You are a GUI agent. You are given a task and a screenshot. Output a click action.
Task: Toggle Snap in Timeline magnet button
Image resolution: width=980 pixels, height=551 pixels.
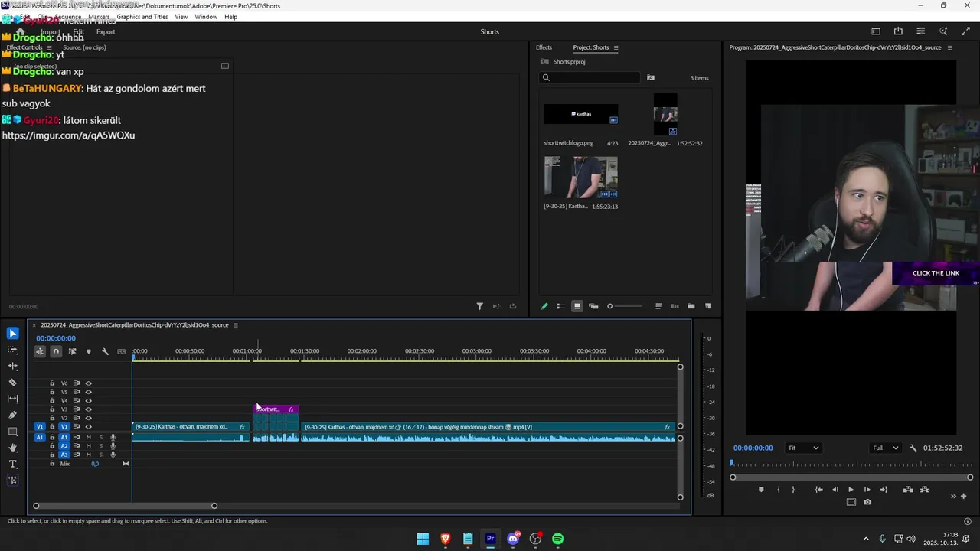pos(56,351)
